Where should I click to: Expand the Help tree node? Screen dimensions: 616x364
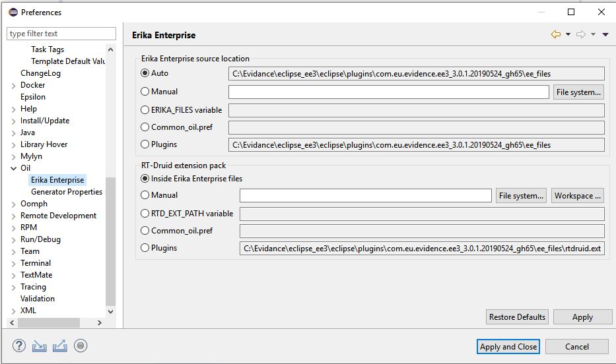click(x=13, y=109)
